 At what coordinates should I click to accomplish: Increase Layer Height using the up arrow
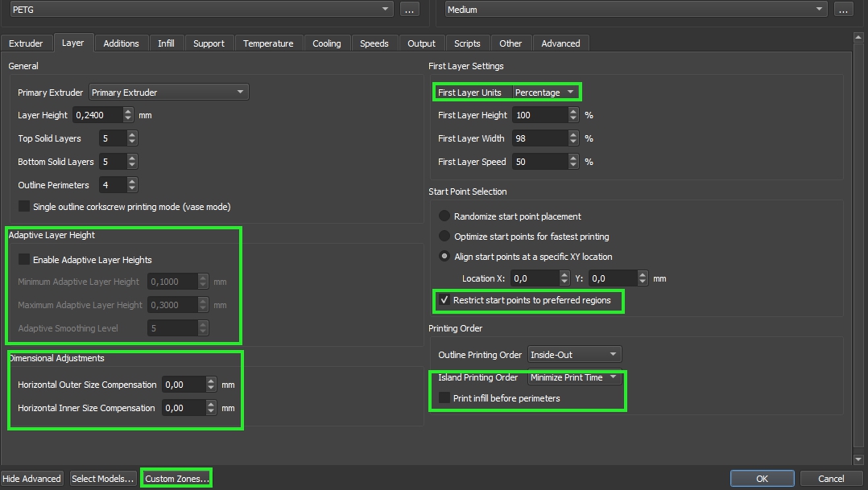[x=129, y=111]
